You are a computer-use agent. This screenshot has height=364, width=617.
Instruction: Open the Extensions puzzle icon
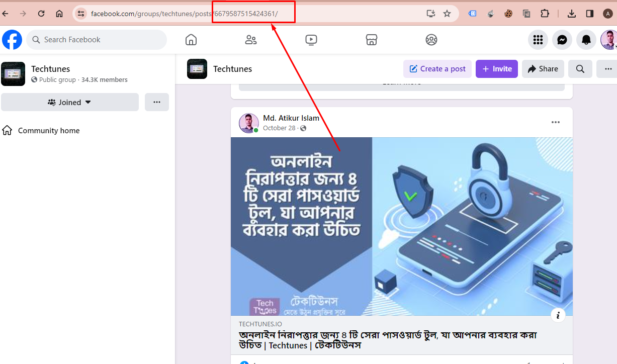coord(545,14)
